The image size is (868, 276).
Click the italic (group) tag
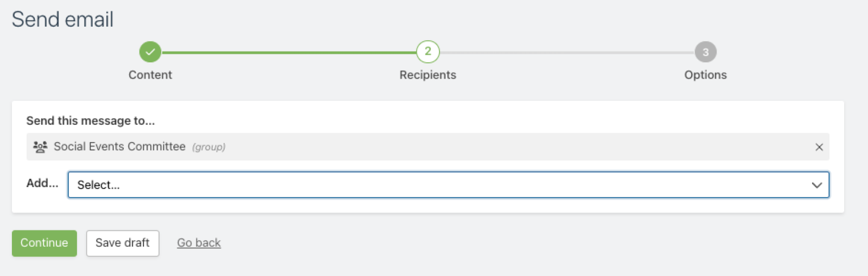209,147
